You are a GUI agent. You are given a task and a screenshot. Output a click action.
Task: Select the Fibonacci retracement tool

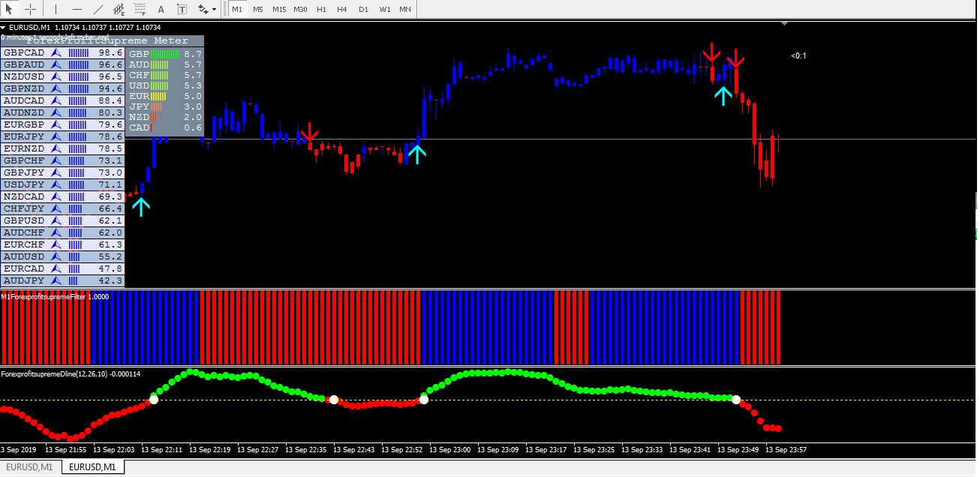tap(139, 9)
